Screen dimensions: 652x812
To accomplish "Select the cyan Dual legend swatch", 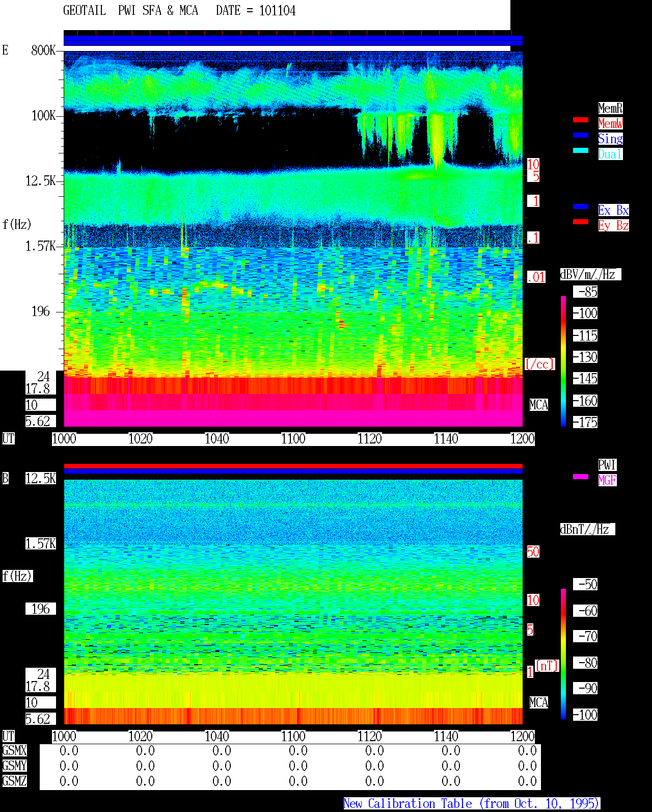I will click(581, 150).
